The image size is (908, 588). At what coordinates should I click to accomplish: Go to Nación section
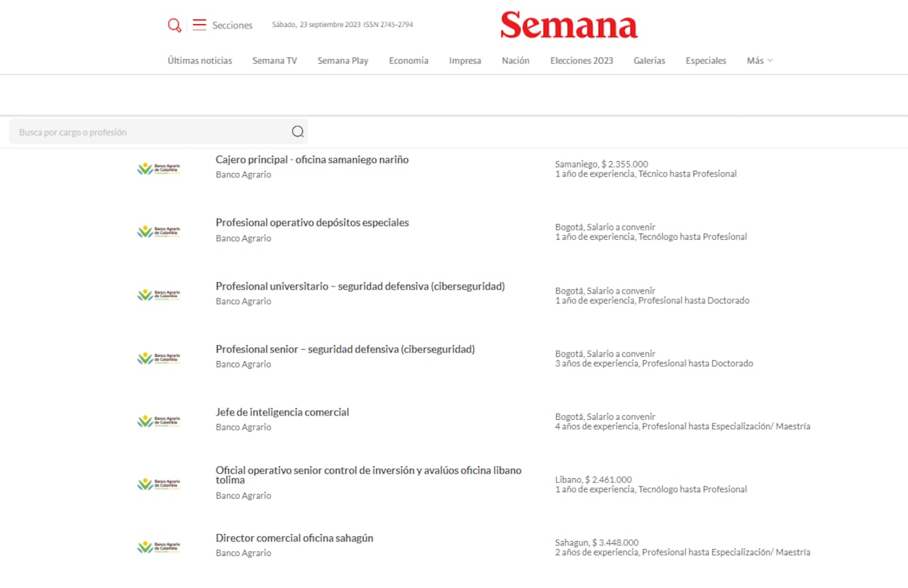[x=516, y=61]
